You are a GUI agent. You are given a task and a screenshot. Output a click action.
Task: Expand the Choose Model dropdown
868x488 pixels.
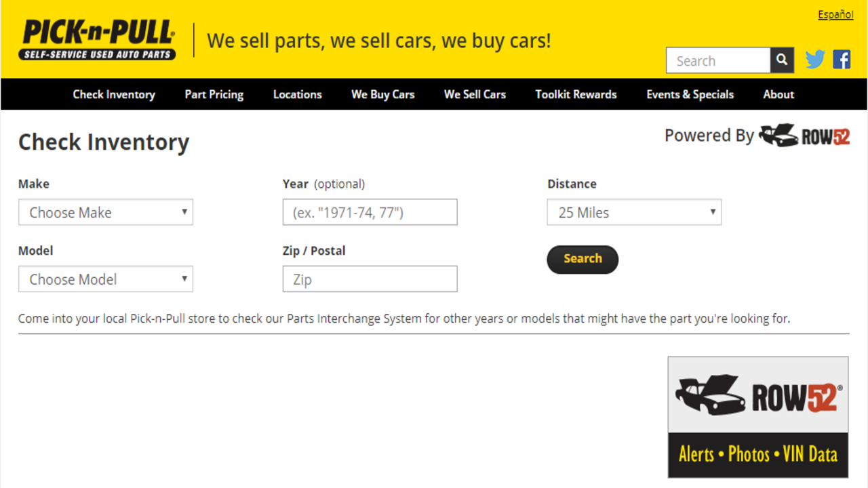coord(106,279)
